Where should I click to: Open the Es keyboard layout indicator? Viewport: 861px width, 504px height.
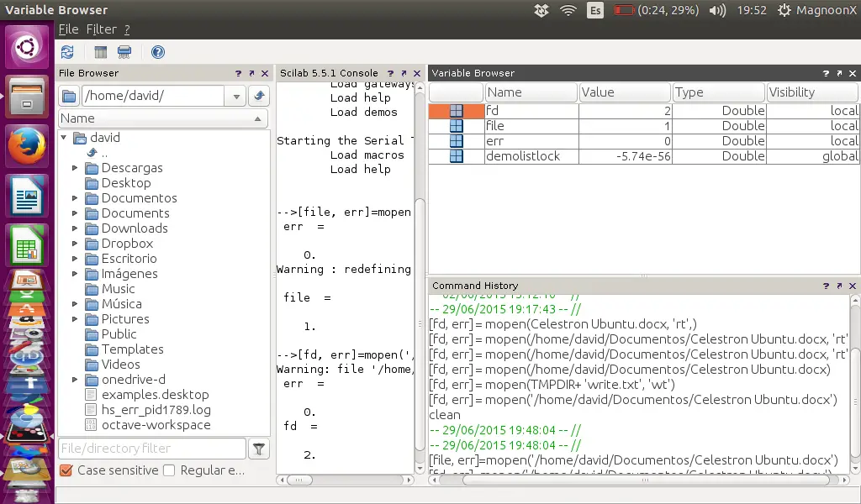click(x=594, y=10)
